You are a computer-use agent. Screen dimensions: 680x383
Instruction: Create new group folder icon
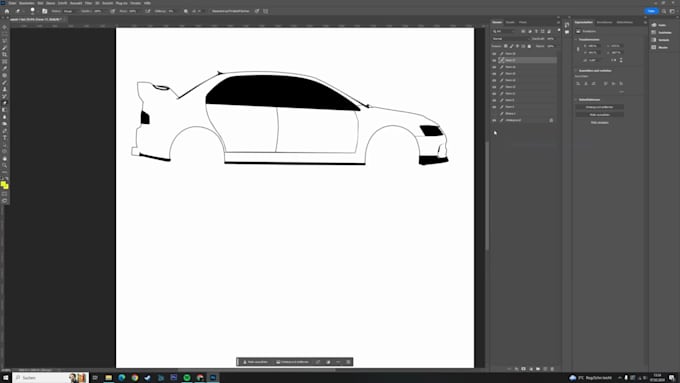538,369
